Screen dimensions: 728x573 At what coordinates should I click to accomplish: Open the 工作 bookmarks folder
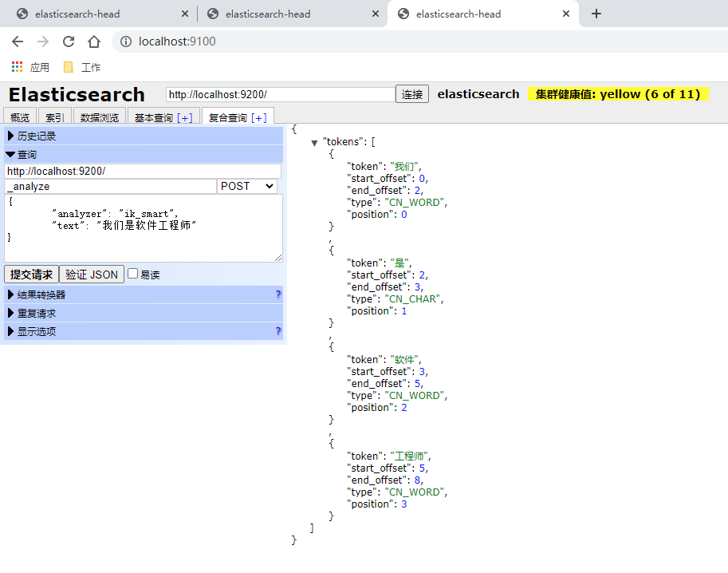[x=84, y=66]
